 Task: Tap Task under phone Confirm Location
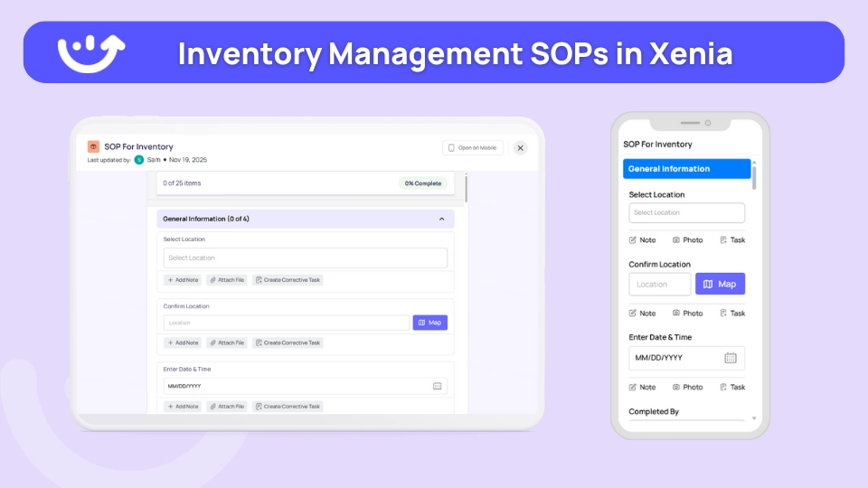732,314
